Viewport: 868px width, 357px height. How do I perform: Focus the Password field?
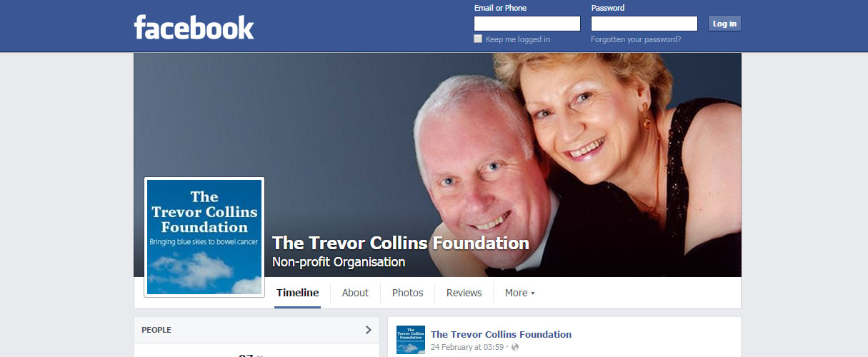click(644, 24)
